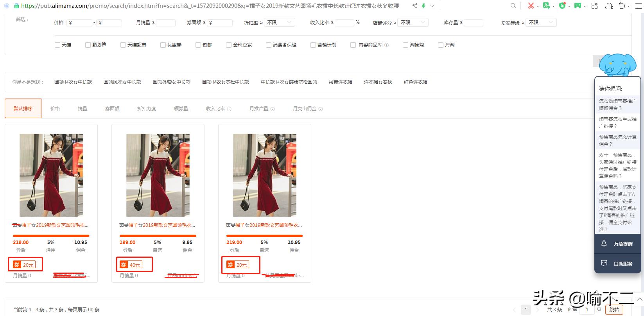The width and height of the screenshot is (644, 316).
Task: Open the extensions grid icon
Action: 594,6
